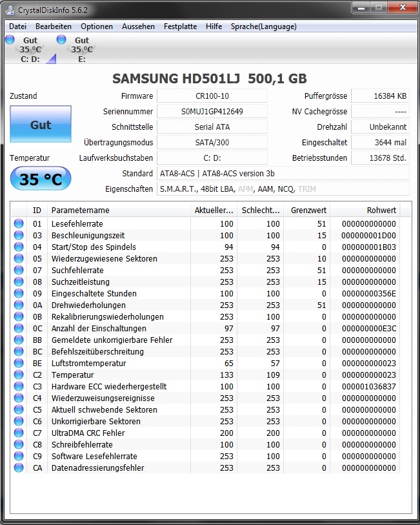Click the status orb of Beschleunigungszeit row

click(19, 235)
